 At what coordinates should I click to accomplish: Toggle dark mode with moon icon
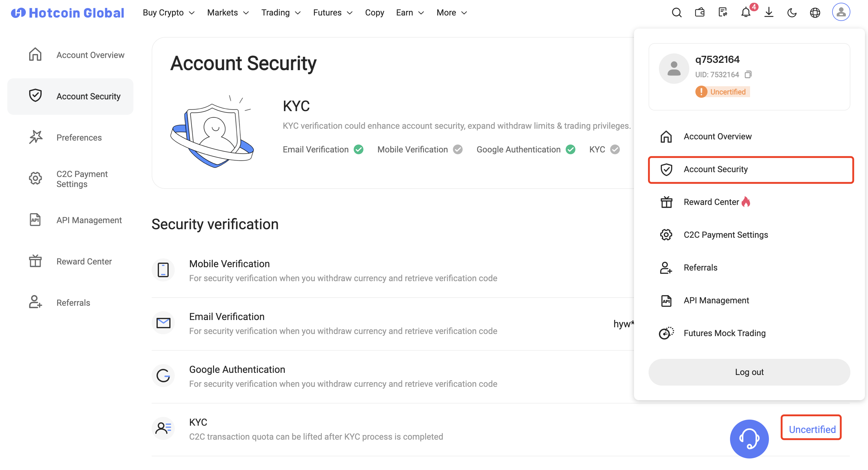791,13
